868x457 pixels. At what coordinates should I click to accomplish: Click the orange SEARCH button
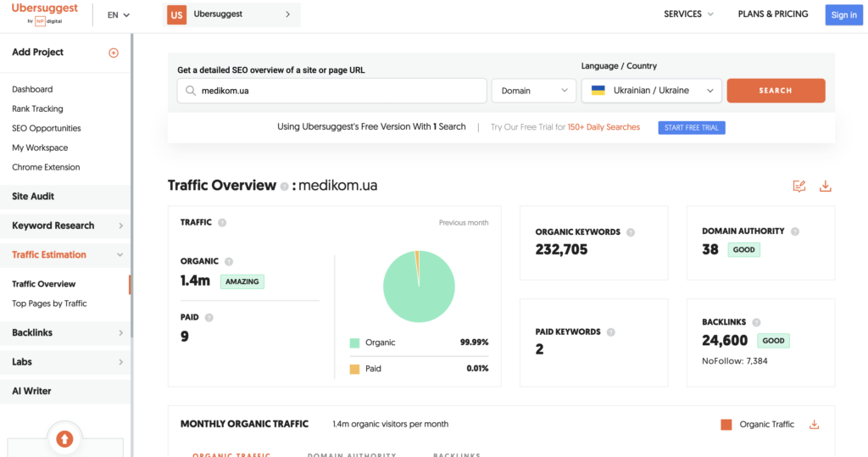click(x=776, y=90)
